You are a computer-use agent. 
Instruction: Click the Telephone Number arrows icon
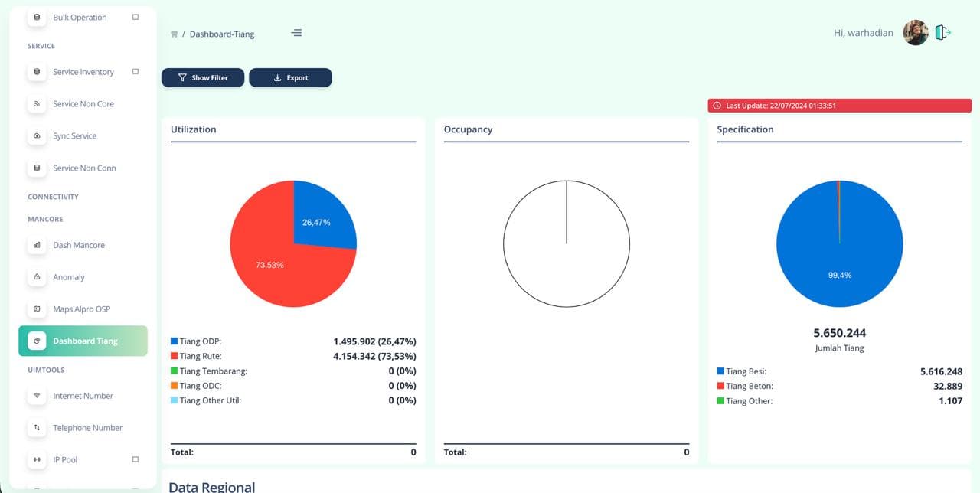pyautogui.click(x=37, y=428)
